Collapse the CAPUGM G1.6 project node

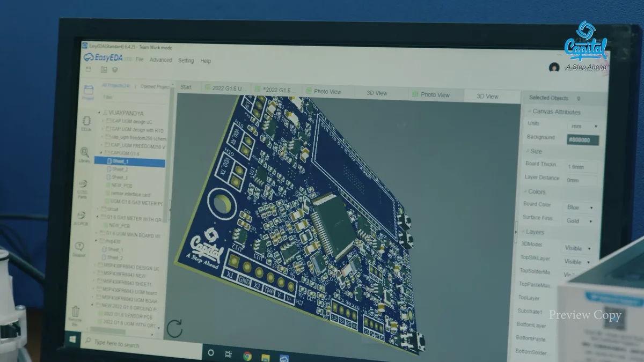(100, 153)
